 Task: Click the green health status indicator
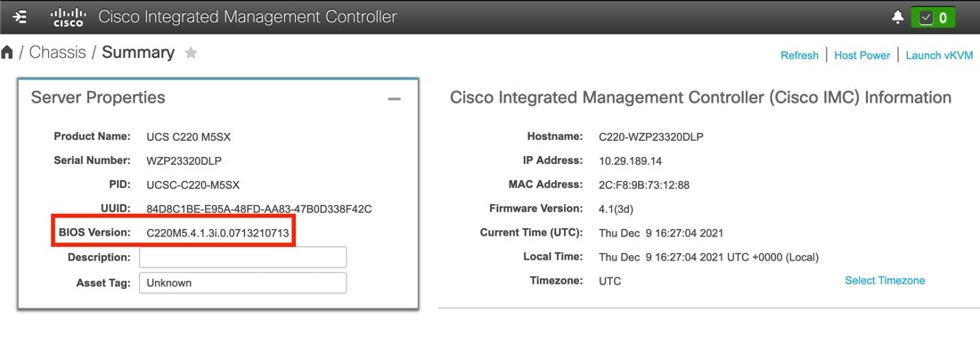pos(933,18)
